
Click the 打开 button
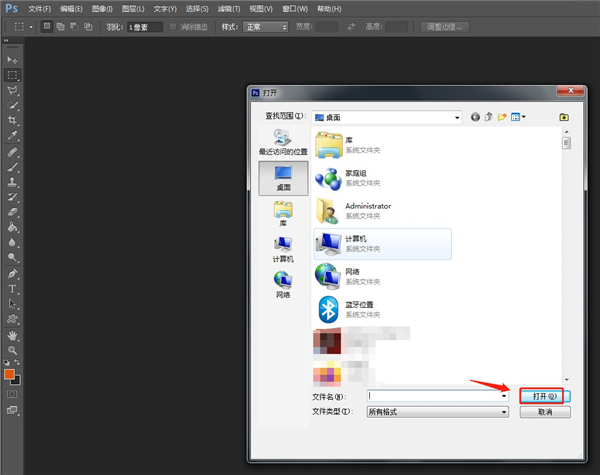(545, 395)
